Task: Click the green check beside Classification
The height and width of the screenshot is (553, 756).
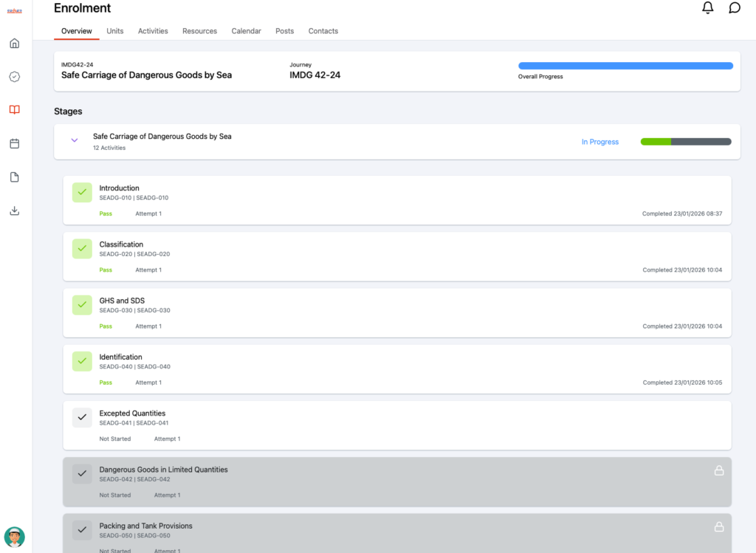Action: point(82,249)
